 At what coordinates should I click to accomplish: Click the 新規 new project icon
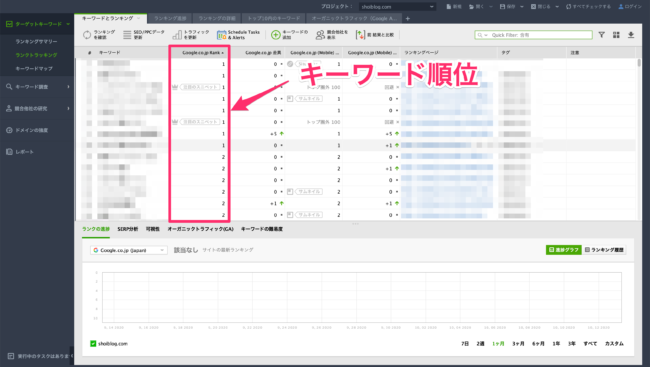449,7
